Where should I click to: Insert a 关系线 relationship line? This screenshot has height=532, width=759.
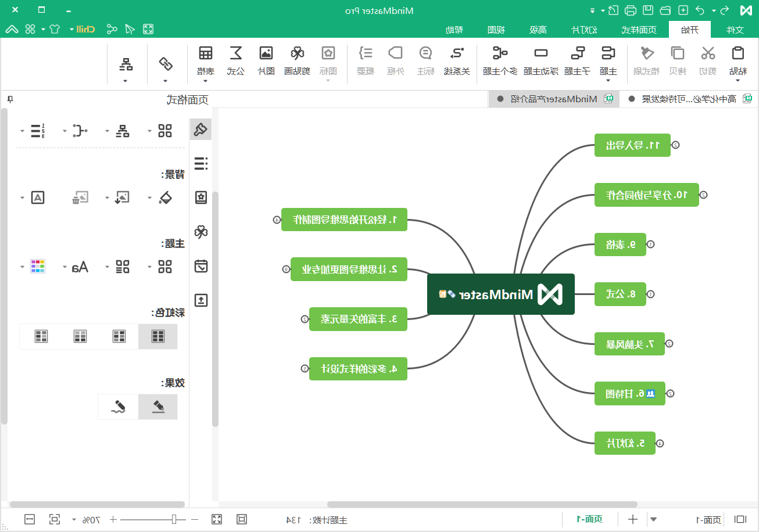457,53
